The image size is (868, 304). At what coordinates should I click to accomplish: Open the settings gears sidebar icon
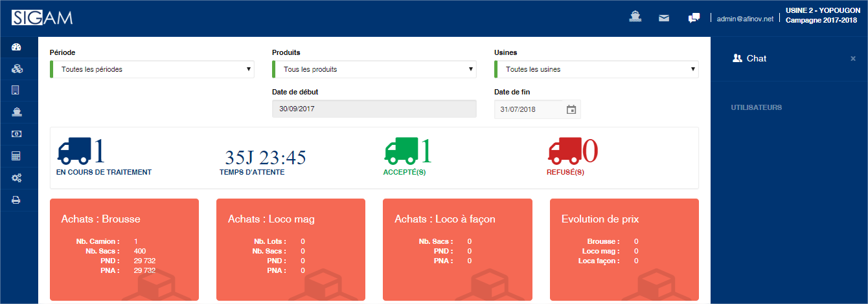tap(17, 178)
